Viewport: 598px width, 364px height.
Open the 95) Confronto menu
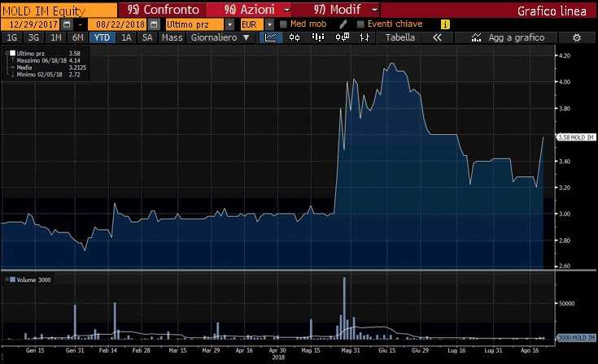(163, 10)
